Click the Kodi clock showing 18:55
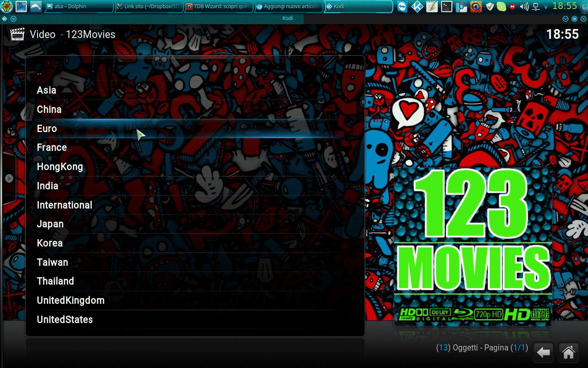Viewport: 588px width, 368px height. pyautogui.click(x=563, y=34)
